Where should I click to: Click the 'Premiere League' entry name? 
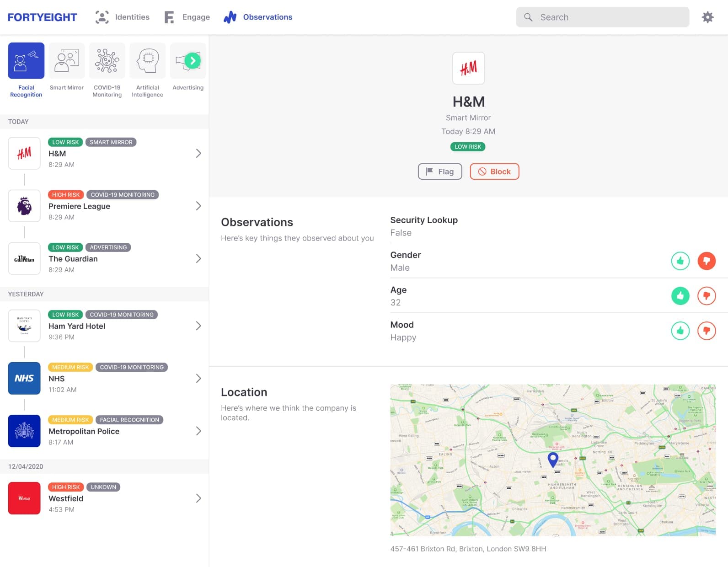(79, 206)
